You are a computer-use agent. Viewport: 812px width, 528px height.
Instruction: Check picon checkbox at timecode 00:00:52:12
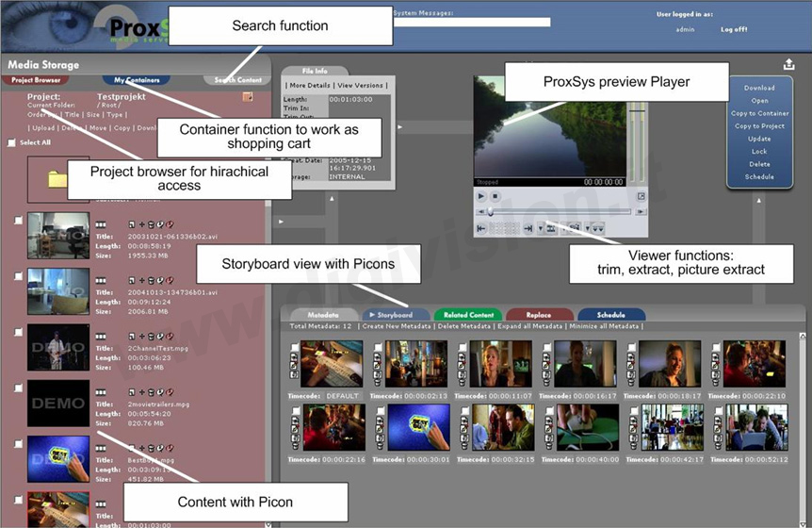[x=719, y=411]
